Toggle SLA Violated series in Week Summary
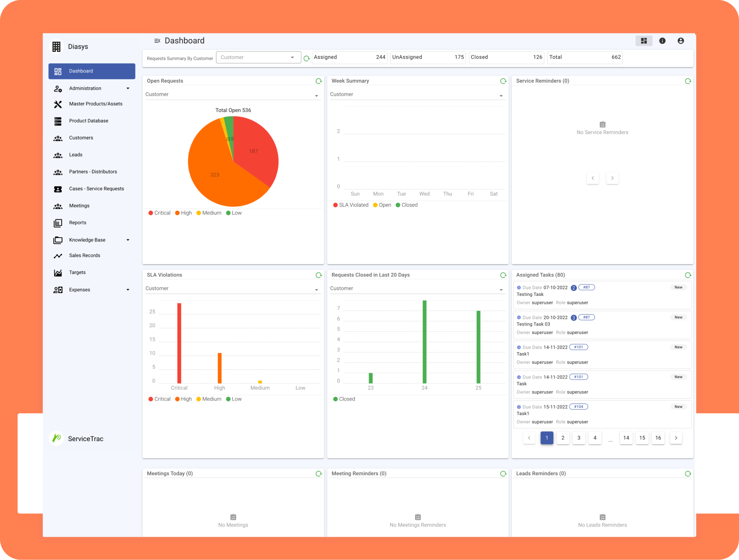 [x=351, y=205]
